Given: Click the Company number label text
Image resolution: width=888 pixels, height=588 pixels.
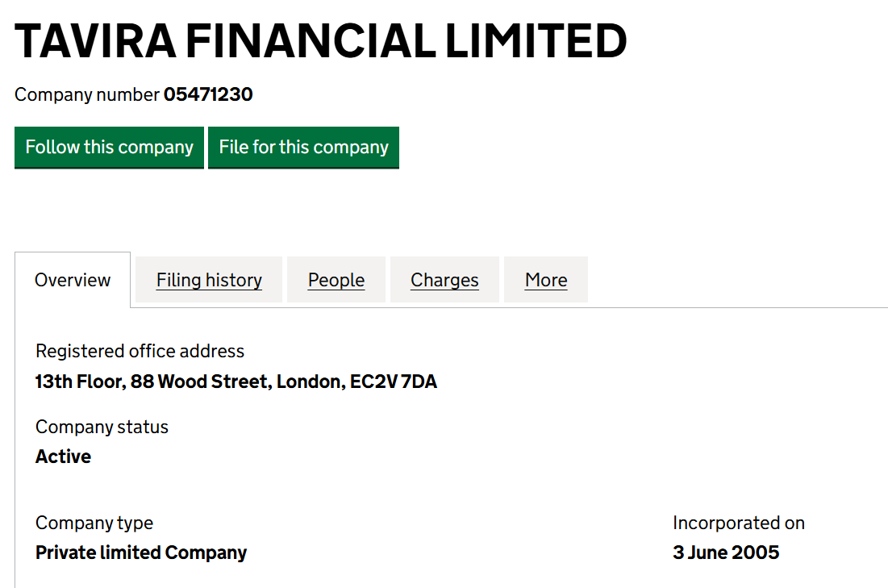Looking at the screenshot, I should 87,94.
